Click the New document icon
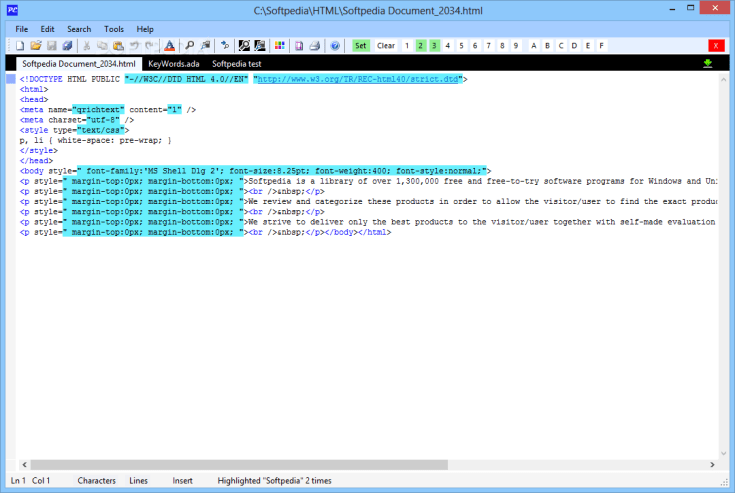735x493 pixels. click(20, 45)
